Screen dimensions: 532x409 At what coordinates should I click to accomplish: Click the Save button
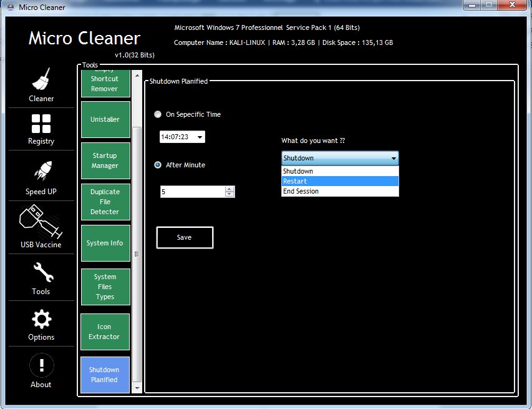pyautogui.click(x=185, y=237)
